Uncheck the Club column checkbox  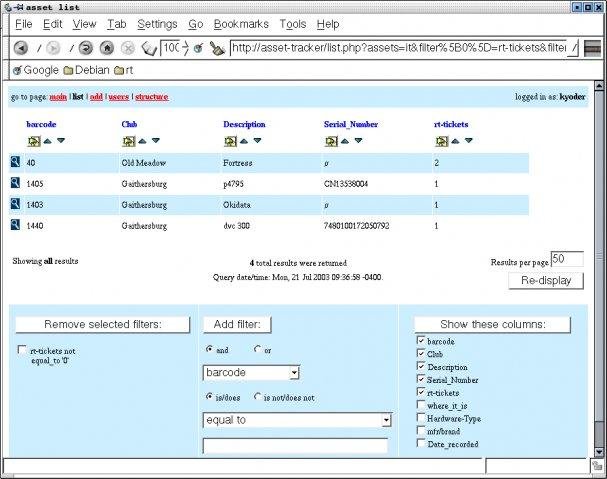pos(420,354)
